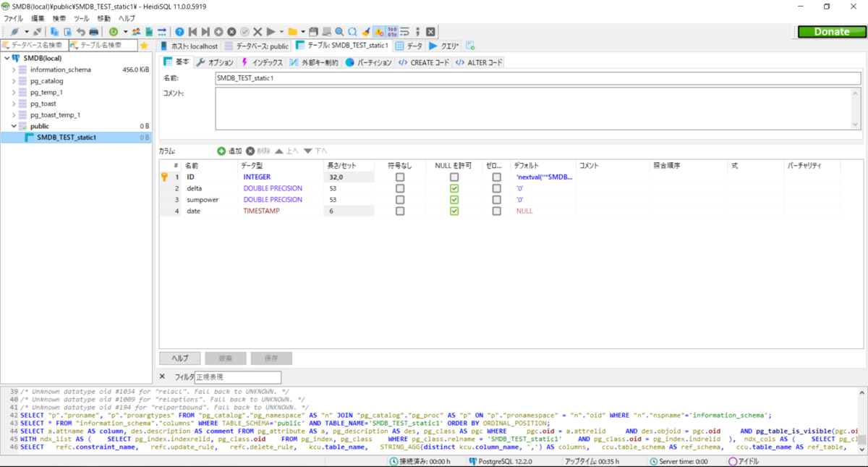Toggle Allow NULL for sumpower column
This screenshot has width=868, height=467.
coord(454,199)
